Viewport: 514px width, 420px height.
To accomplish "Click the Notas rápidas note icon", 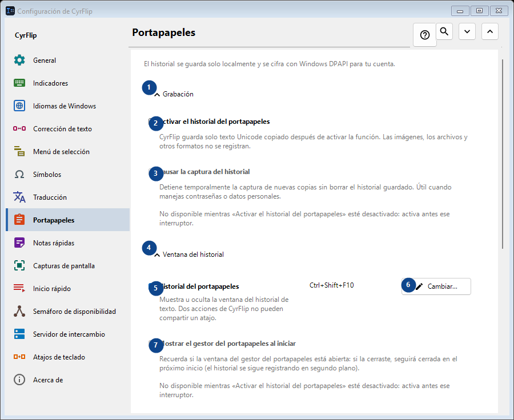I will point(19,243).
